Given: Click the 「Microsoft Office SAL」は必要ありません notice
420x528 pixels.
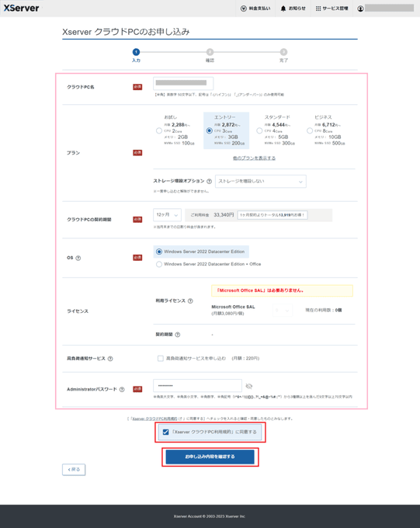Looking at the screenshot, I should click(283, 290).
